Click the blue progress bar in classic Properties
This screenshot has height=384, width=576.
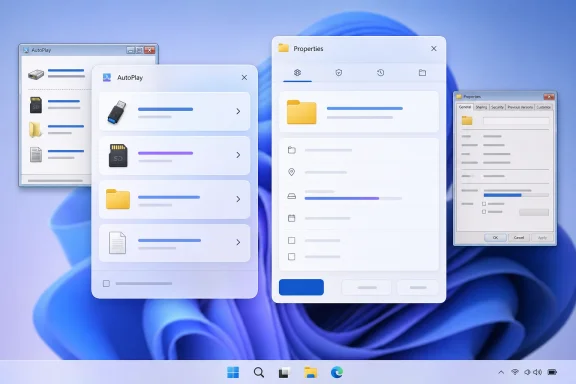[x=516, y=195]
